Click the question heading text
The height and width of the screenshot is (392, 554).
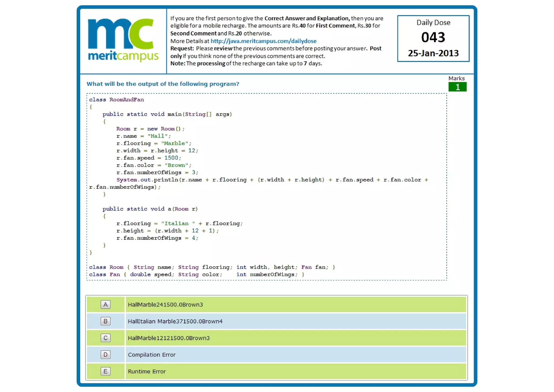163,84
